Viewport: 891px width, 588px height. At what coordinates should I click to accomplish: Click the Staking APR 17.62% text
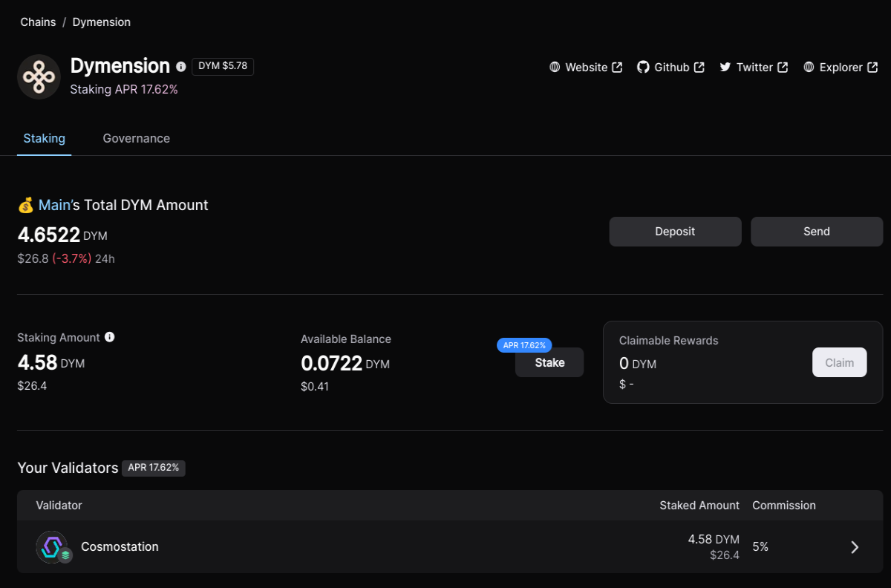[x=124, y=89]
